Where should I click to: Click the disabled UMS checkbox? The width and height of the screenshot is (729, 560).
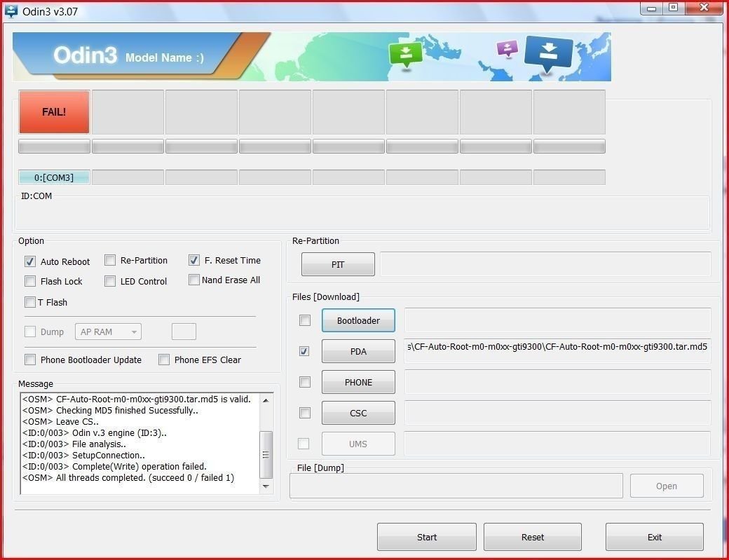point(304,444)
